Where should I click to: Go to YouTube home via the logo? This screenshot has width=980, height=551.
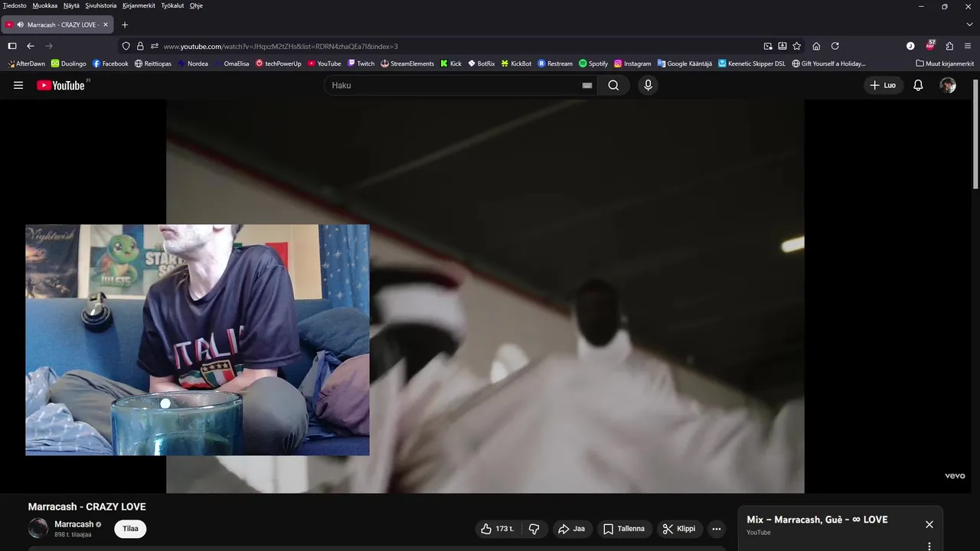click(62, 85)
